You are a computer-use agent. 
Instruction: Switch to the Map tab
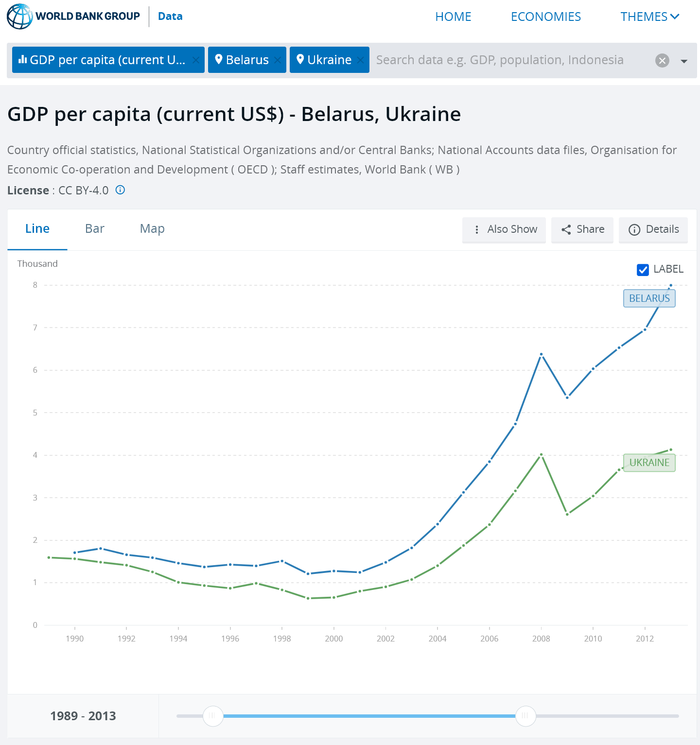pos(152,228)
